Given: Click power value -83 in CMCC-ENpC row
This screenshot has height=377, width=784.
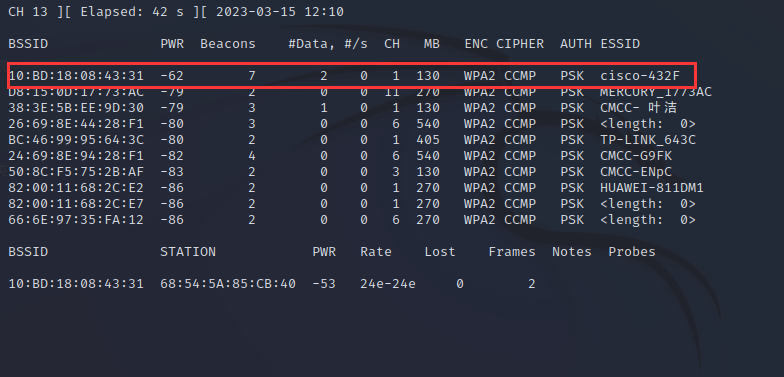Looking at the screenshot, I should point(172,172).
